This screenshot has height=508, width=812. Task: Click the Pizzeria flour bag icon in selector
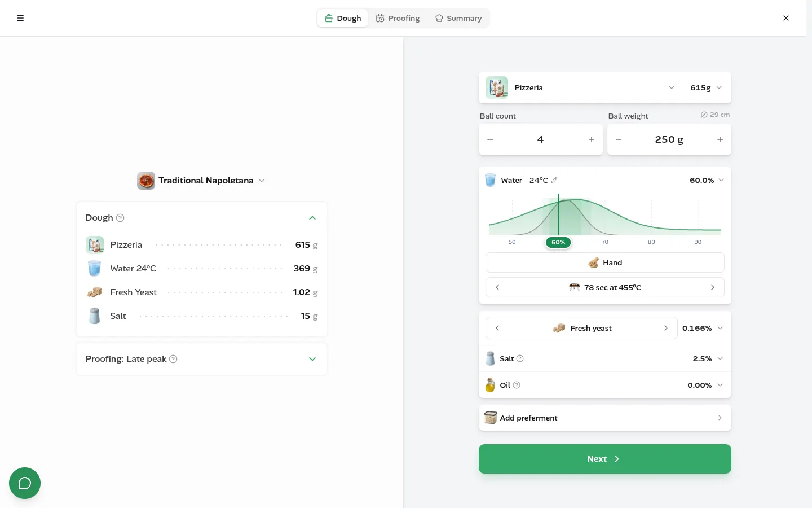coord(497,87)
